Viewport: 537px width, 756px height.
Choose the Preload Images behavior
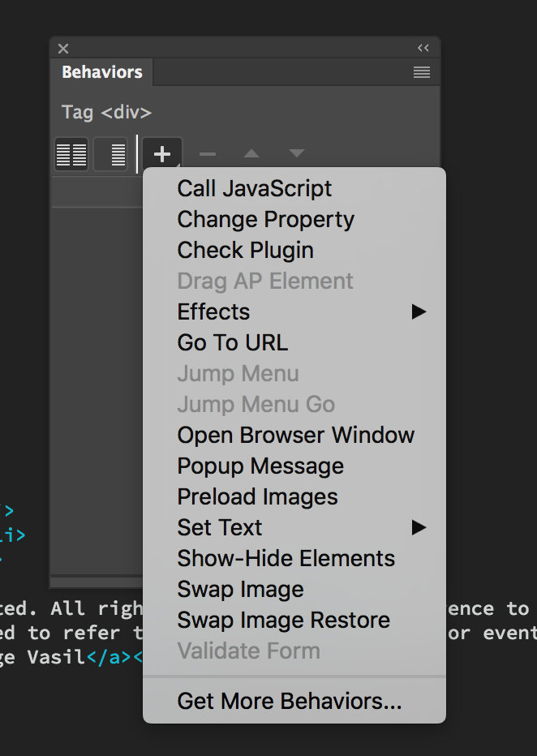(257, 496)
